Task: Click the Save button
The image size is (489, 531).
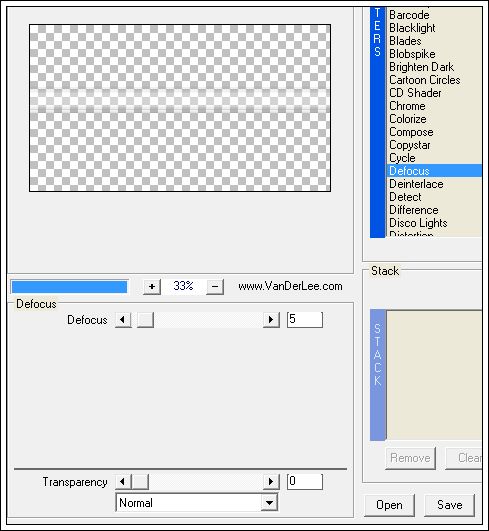Action: point(449,505)
